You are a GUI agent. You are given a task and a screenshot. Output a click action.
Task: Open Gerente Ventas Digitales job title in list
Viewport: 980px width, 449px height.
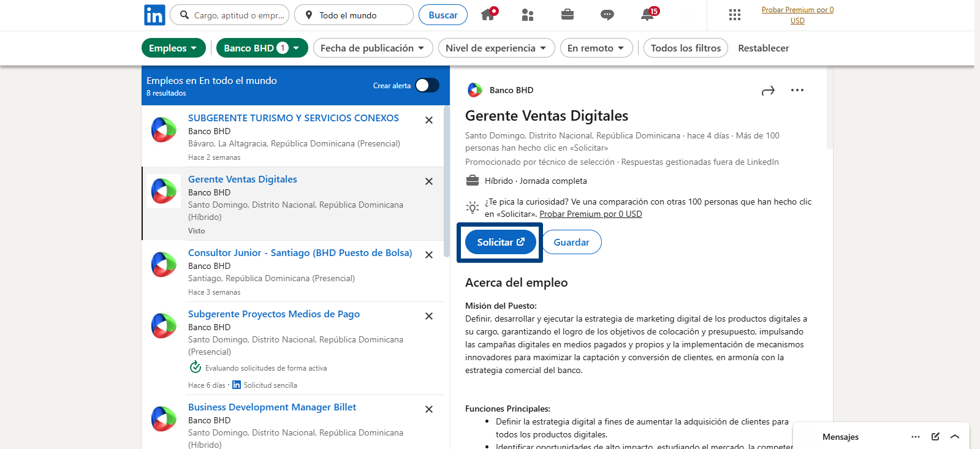coord(243,179)
